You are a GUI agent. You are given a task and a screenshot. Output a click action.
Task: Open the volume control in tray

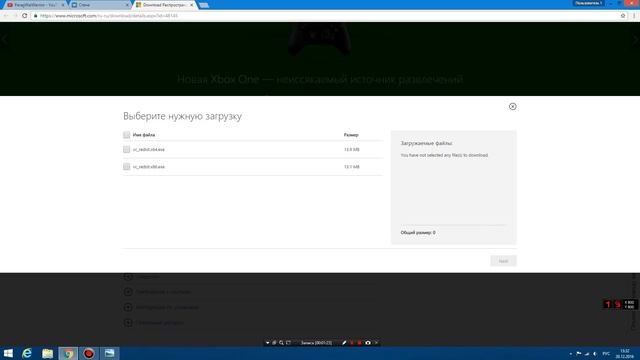pyautogui.click(x=595, y=353)
